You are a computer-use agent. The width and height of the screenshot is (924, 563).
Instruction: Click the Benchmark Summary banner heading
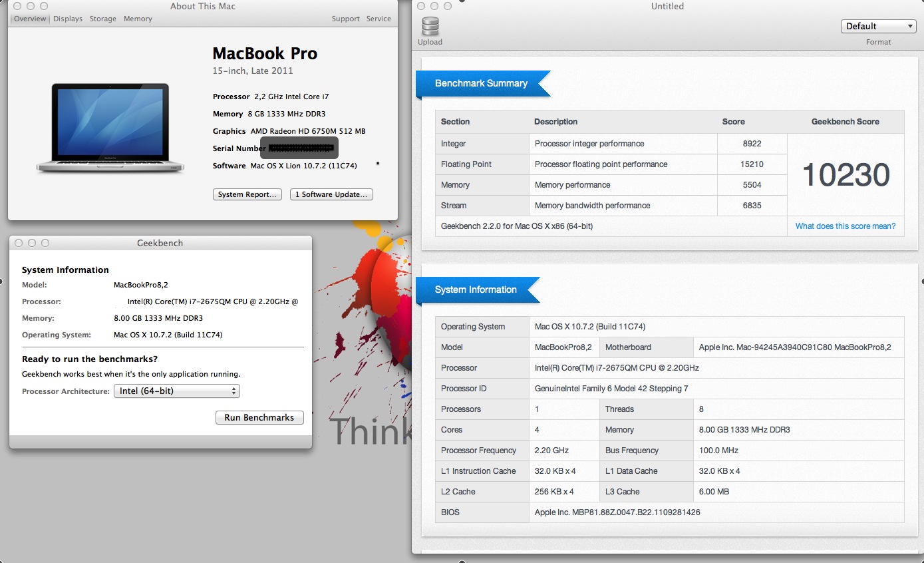481,83
